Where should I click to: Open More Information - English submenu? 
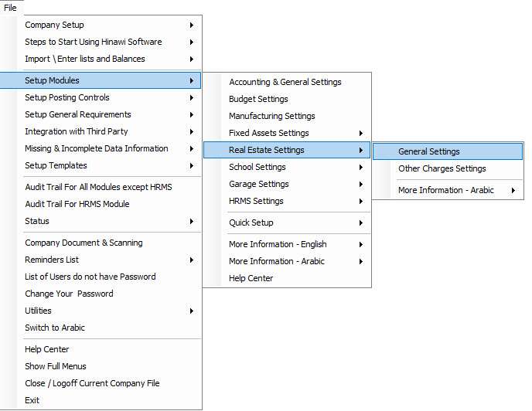[x=287, y=244]
